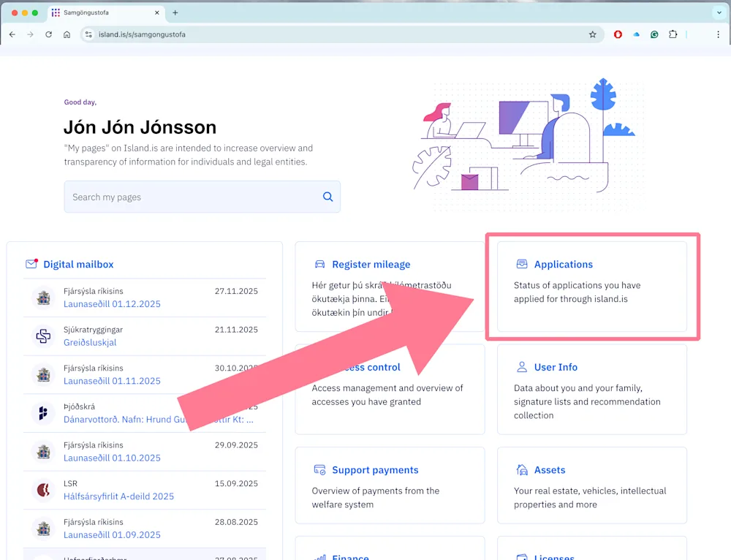Click Fjársýsla crest icon beside Launaseðill 01.10.2025
731x560 pixels.
43,452
